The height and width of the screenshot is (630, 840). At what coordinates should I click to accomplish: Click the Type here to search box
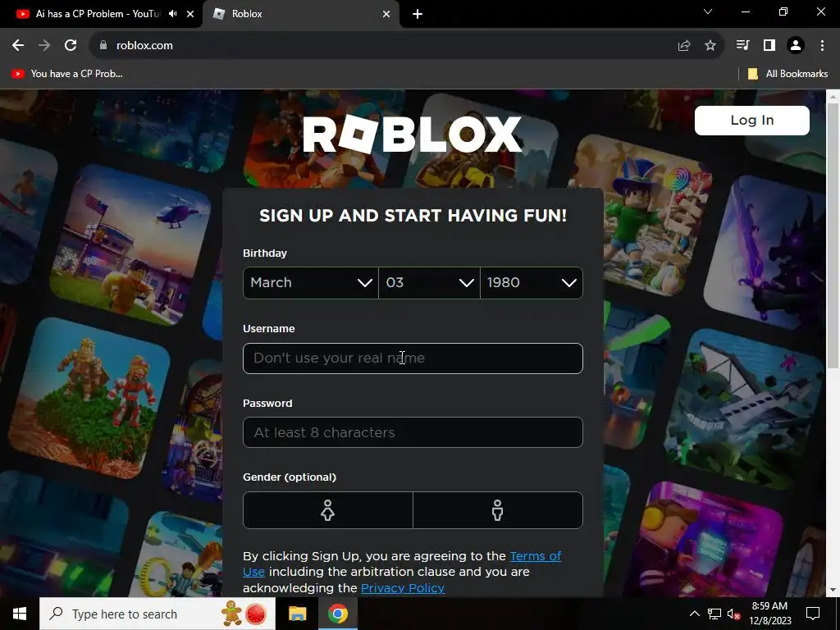click(157, 614)
